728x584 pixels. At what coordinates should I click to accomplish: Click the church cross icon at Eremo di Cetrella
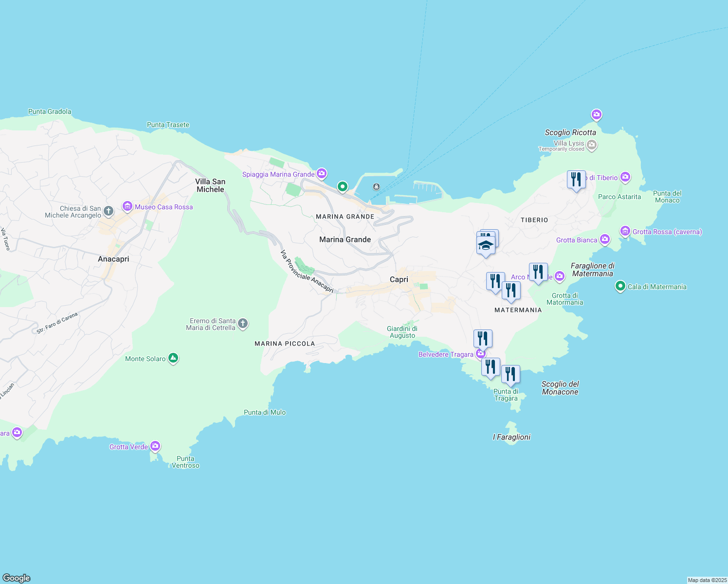tap(242, 324)
